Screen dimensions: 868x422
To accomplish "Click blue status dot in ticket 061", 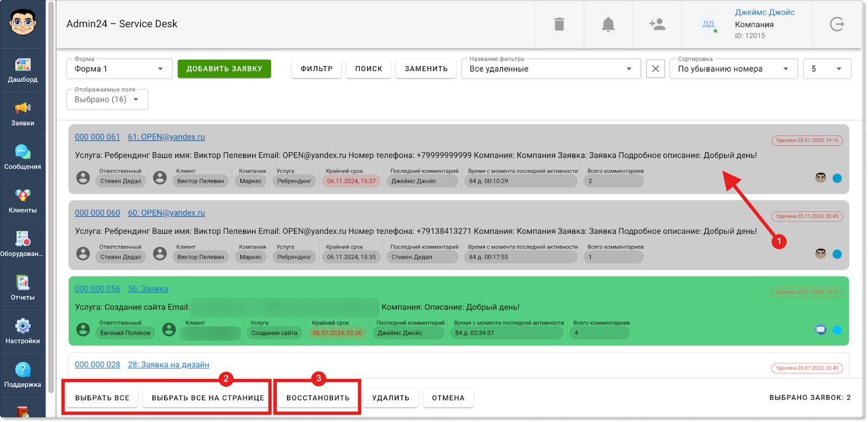I will pyautogui.click(x=837, y=178).
